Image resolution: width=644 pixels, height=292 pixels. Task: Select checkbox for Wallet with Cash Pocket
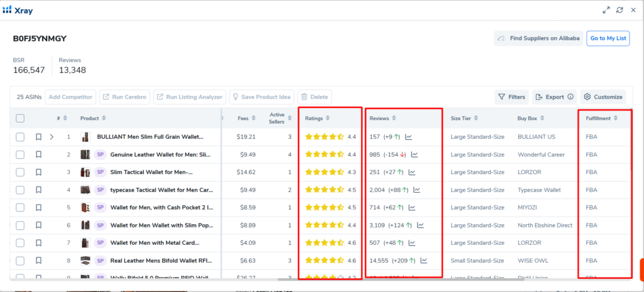pyautogui.click(x=20, y=207)
